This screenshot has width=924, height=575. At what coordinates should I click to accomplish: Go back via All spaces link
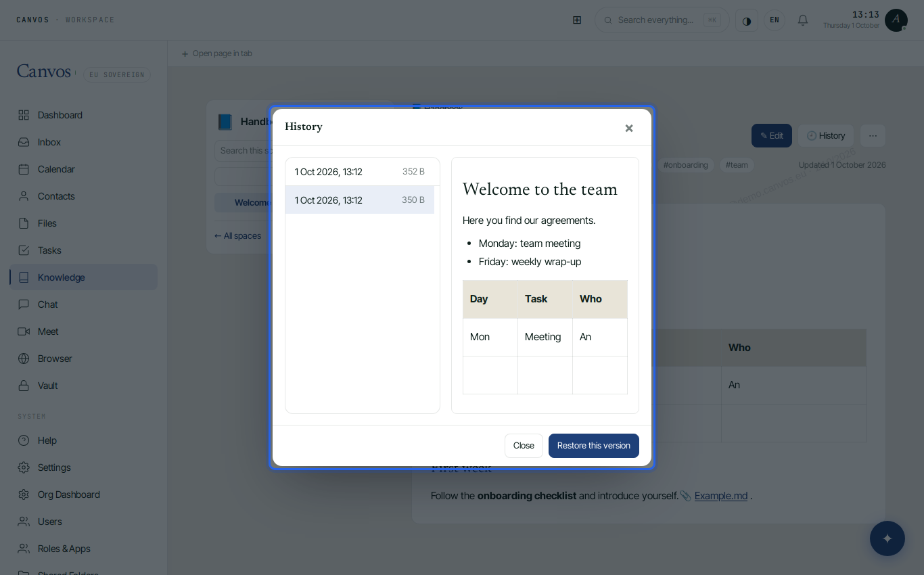point(238,236)
